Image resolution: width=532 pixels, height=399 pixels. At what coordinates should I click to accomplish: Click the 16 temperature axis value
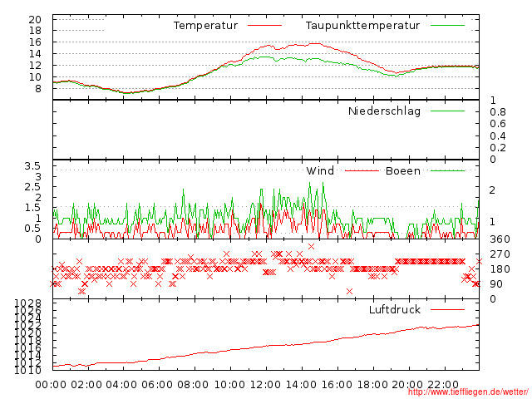click(35, 42)
